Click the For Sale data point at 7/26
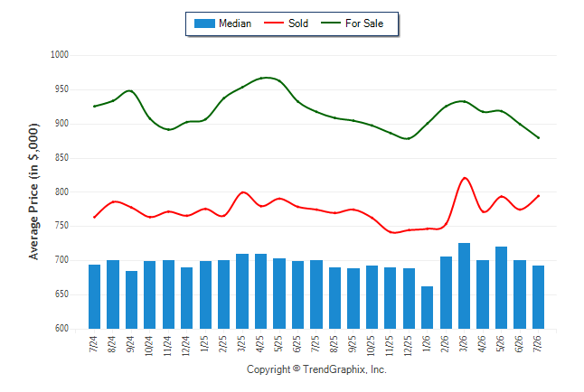The height and width of the screenshot is (392, 584). 538,137
